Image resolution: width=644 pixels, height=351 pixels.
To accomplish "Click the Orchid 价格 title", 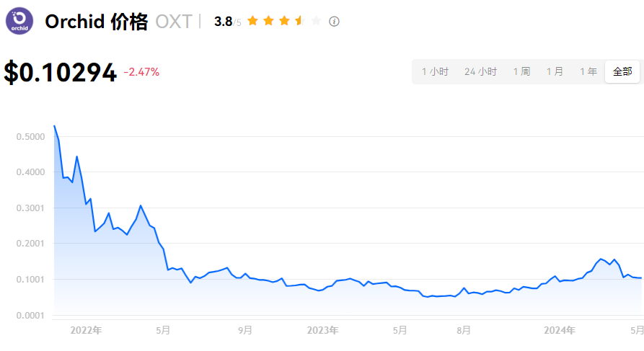I will 96,22.
